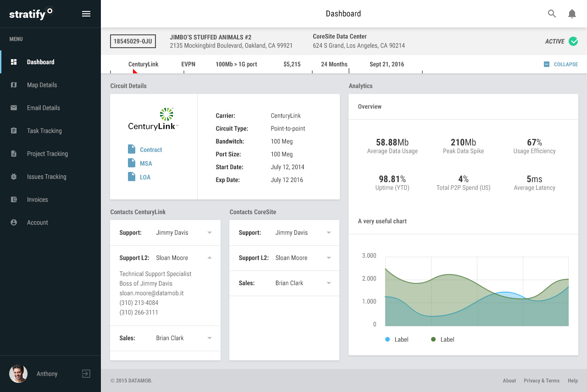Click the Task Tracking clipboard icon
The width and height of the screenshot is (587, 392).
point(14,131)
